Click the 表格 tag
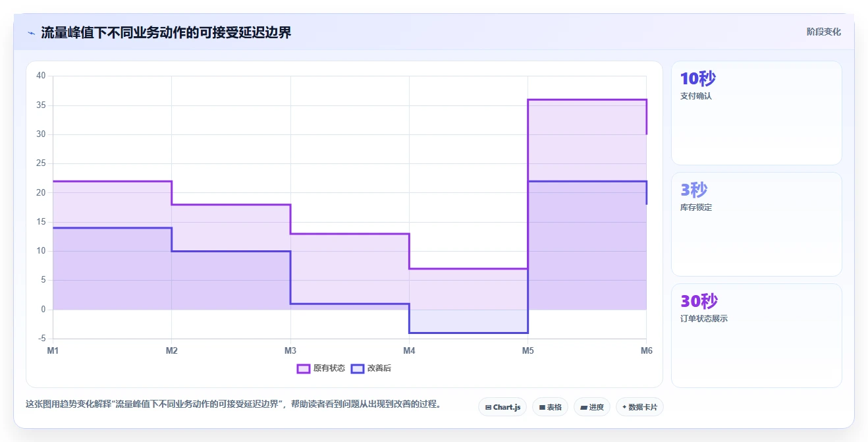 click(550, 407)
